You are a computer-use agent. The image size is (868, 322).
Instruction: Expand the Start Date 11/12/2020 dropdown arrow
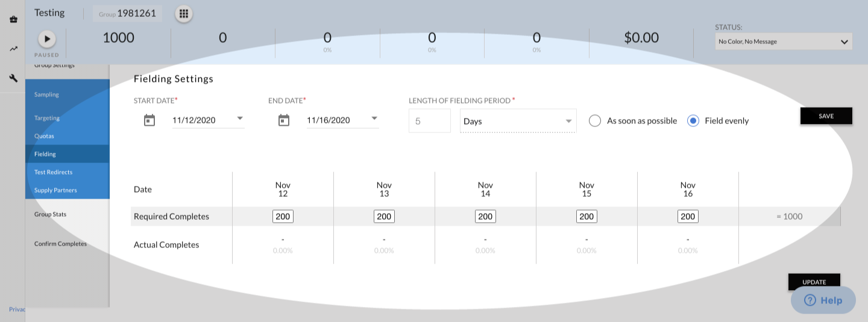[x=240, y=119]
